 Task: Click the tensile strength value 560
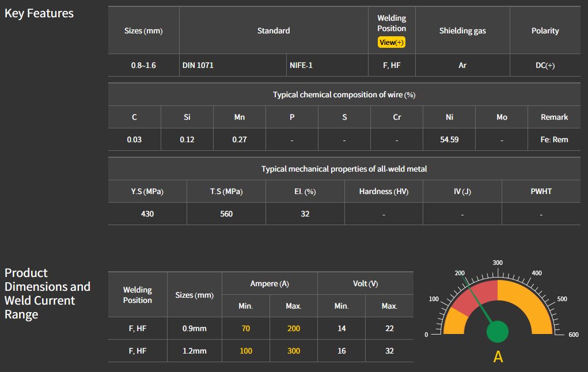coord(226,214)
